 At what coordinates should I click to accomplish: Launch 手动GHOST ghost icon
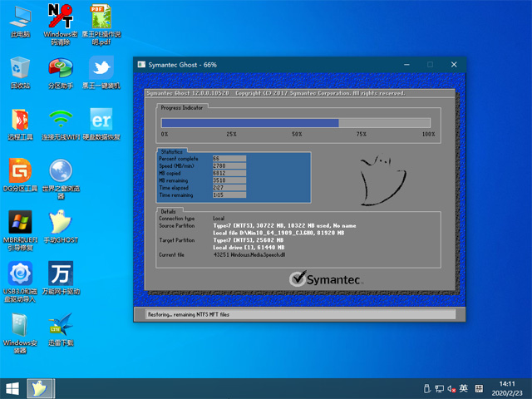pos(61,227)
